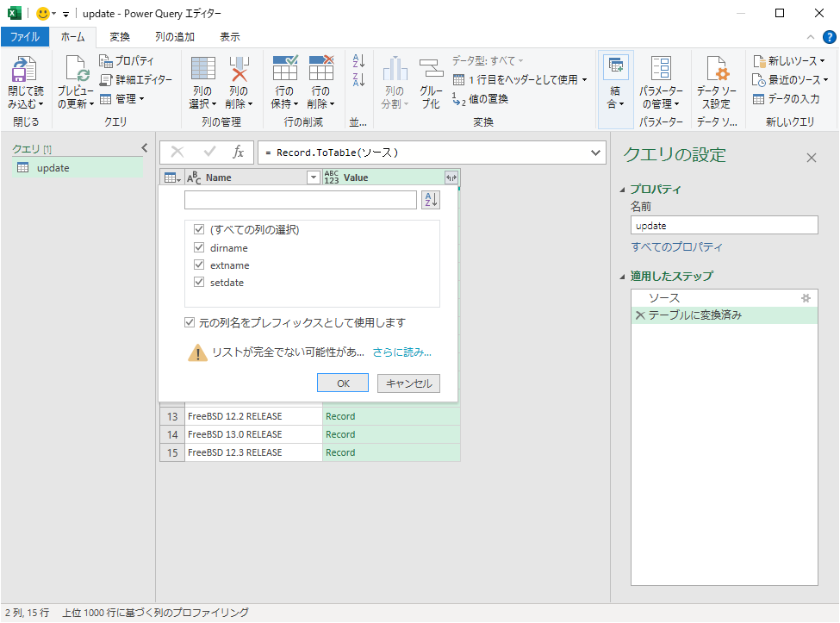The image size is (840, 623).
Task: Sort ascending with the A-Z icon
Action: (358, 60)
